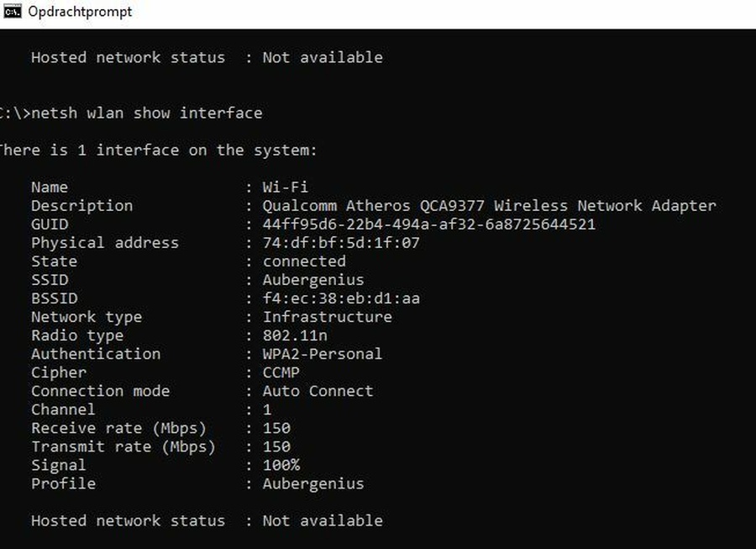Click the BSSID address f4:ec:38:eb:d1:aa

(x=341, y=298)
